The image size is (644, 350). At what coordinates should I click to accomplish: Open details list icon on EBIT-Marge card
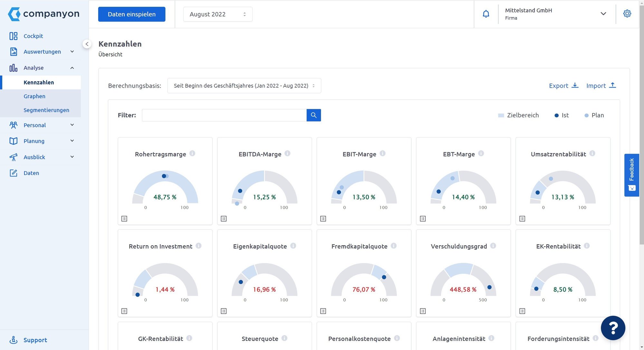[x=323, y=219]
